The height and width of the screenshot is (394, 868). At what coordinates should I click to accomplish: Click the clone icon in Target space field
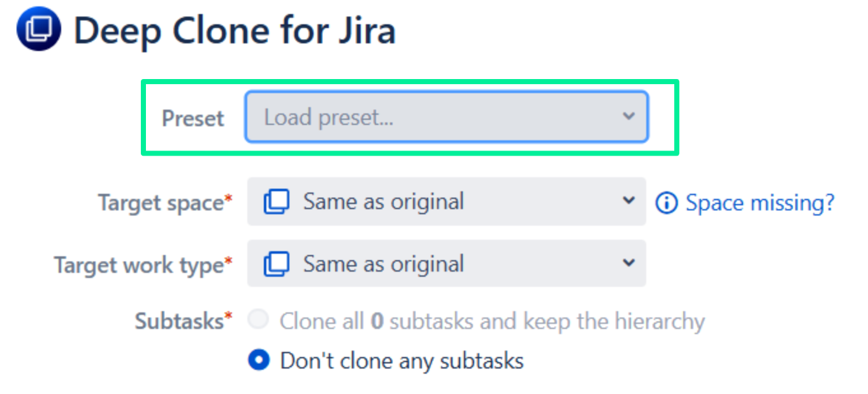pyautogui.click(x=277, y=202)
